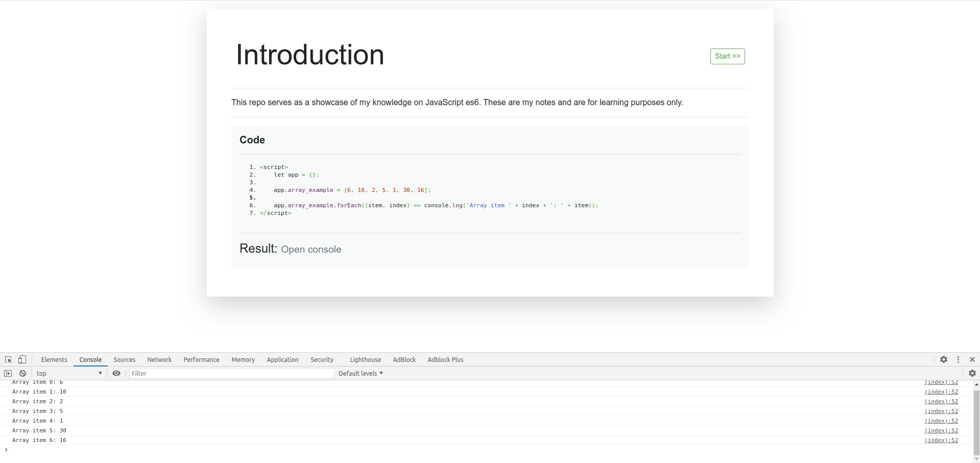
Task: Open the Memory tab
Action: click(x=243, y=360)
